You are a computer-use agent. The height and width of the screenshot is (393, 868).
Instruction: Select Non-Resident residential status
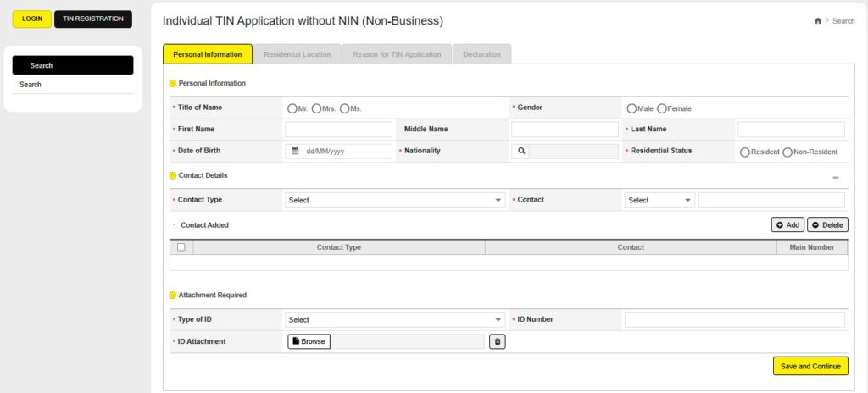pos(787,152)
